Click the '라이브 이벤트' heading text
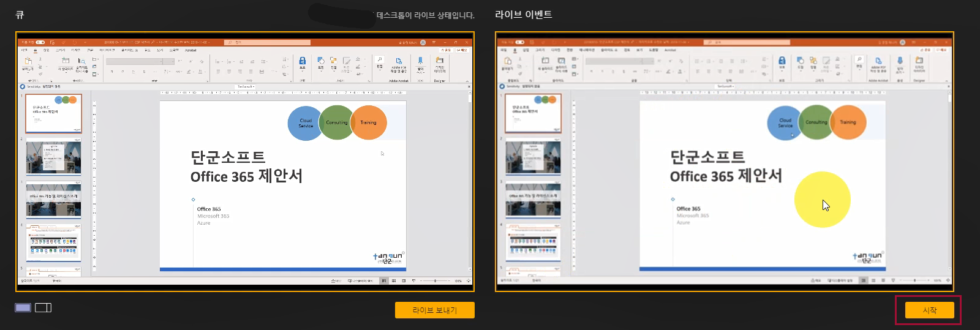Screen dimensions: 980x330 coord(524,15)
